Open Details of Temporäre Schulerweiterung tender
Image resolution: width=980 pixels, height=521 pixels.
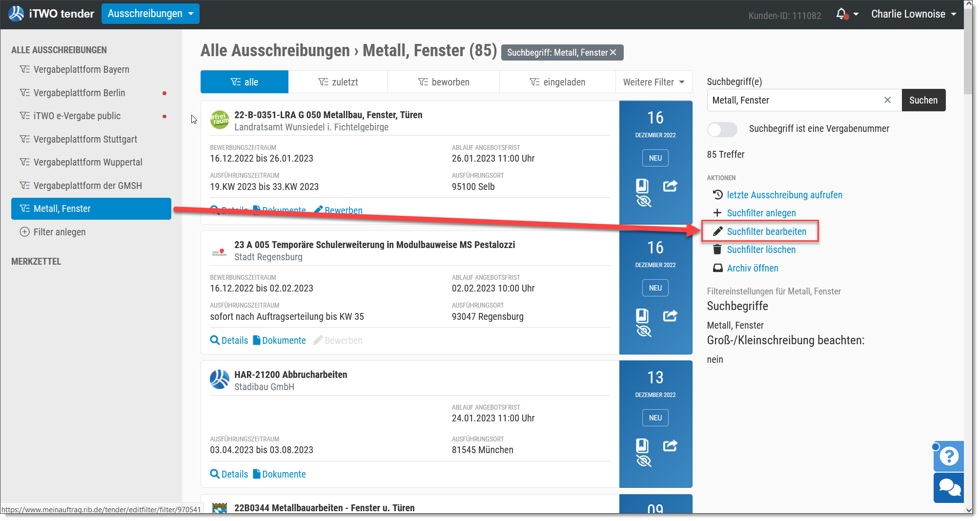(x=229, y=340)
